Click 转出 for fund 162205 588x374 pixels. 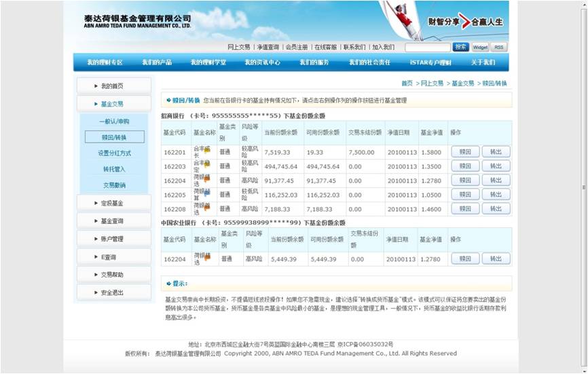point(496,195)
